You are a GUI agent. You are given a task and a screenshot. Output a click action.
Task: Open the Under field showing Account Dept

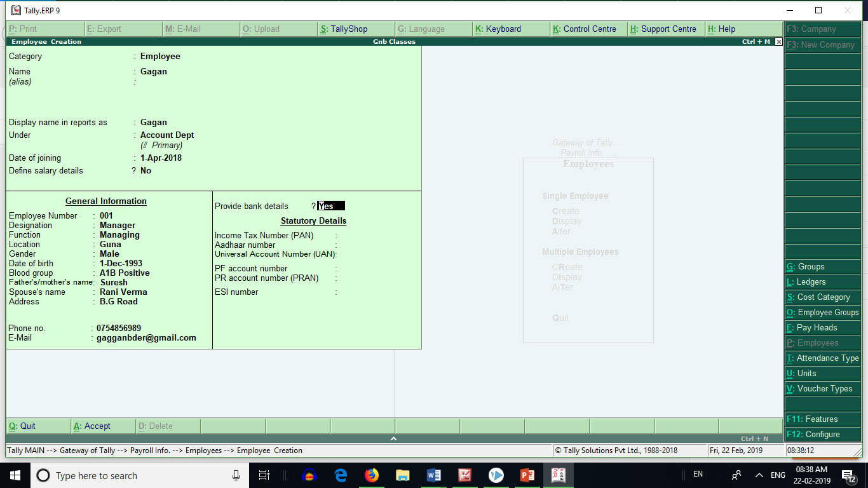tap(167, 135)
